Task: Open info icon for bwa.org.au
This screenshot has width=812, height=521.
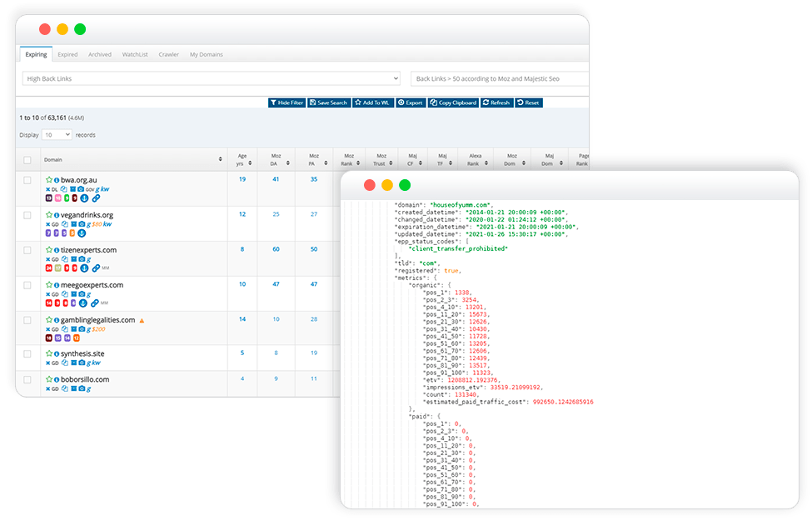Action: point(57,180)
